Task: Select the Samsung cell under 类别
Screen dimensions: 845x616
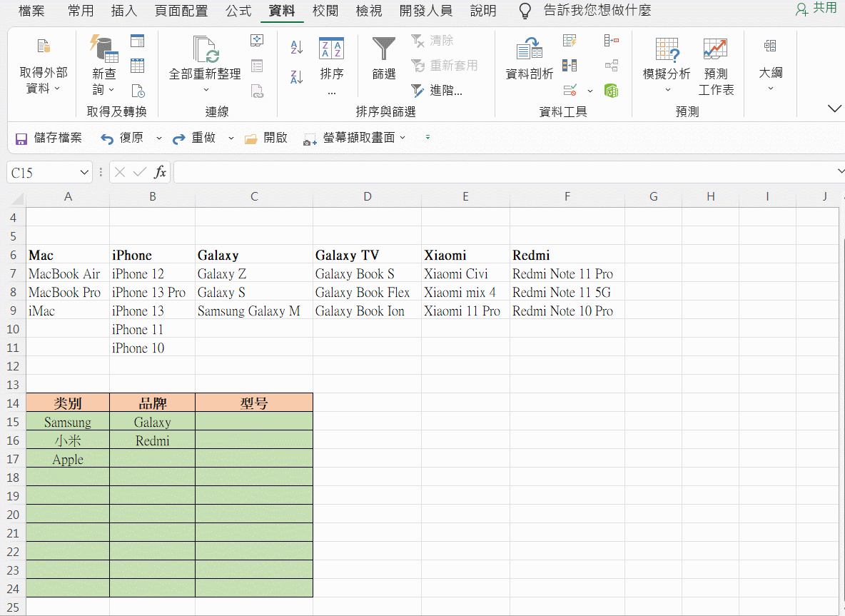Action: point(68,422)
